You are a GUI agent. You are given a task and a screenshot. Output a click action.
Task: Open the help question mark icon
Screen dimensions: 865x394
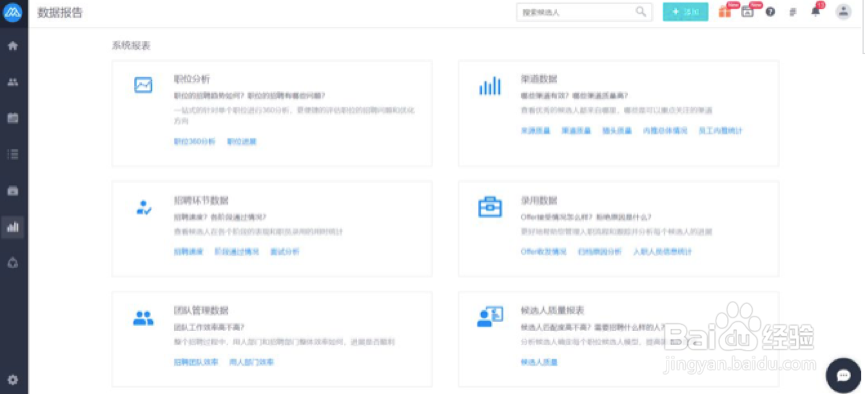(770, 12)
